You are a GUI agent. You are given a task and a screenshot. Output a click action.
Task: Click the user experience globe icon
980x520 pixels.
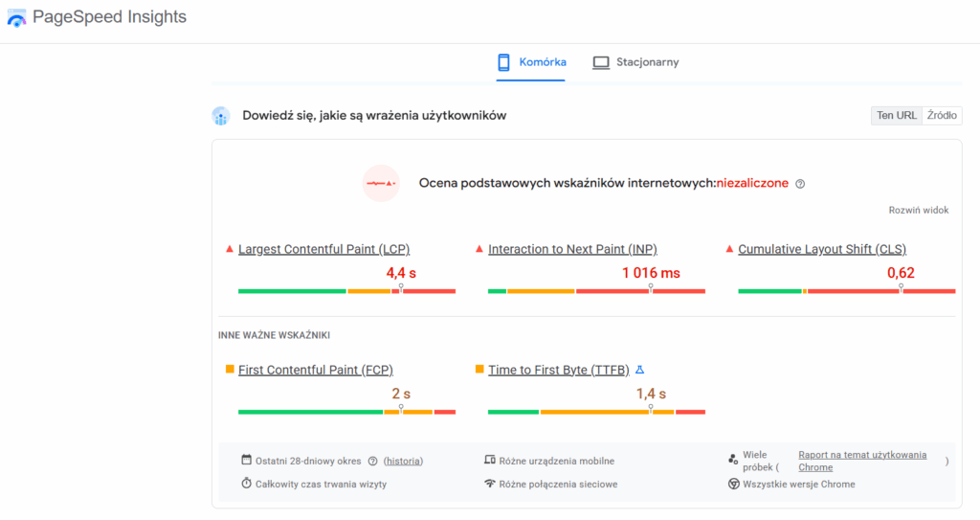(221, 116)
